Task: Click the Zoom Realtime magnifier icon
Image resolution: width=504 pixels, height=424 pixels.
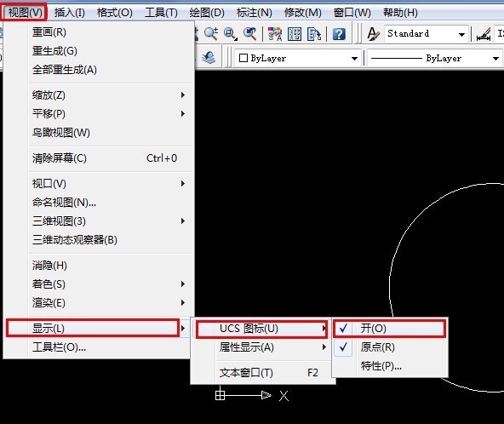Action: point(211,34)
